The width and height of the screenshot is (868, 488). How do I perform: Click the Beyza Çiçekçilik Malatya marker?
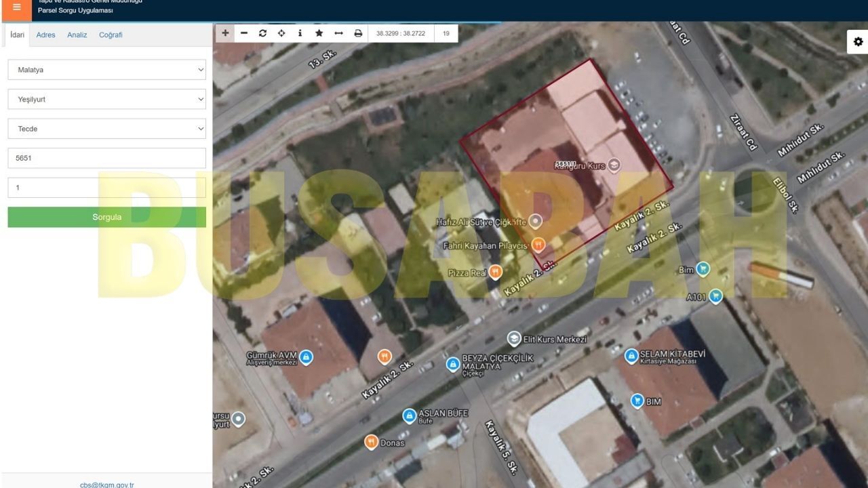pos(453,364)
